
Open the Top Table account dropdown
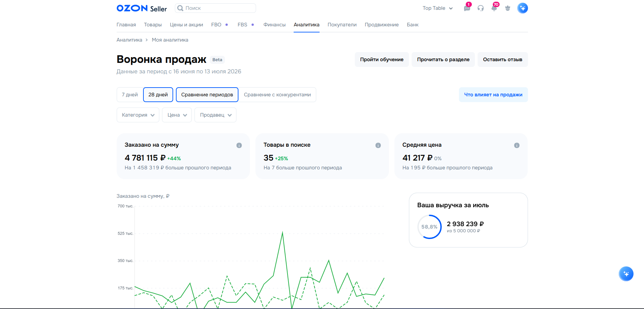pos(438,8)
